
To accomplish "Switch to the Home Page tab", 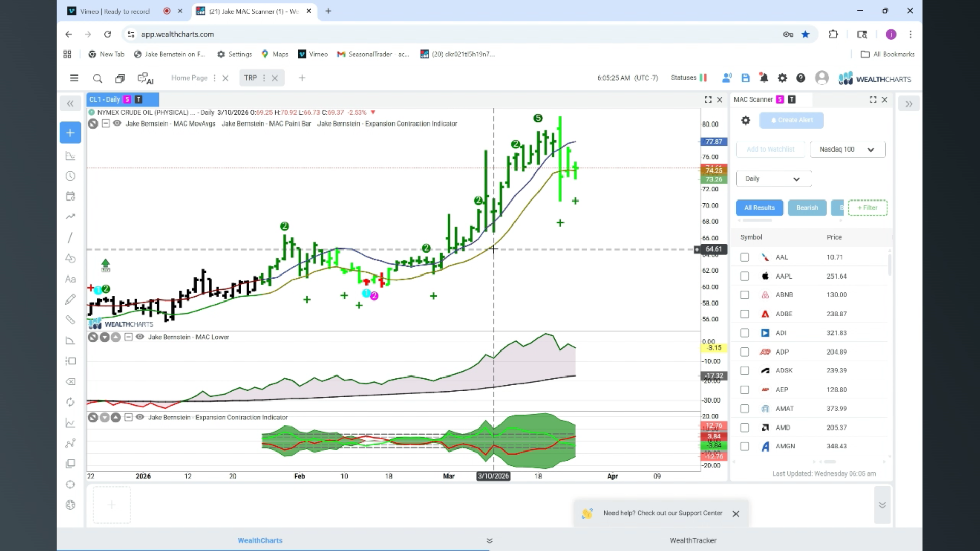I will [189, 78].
